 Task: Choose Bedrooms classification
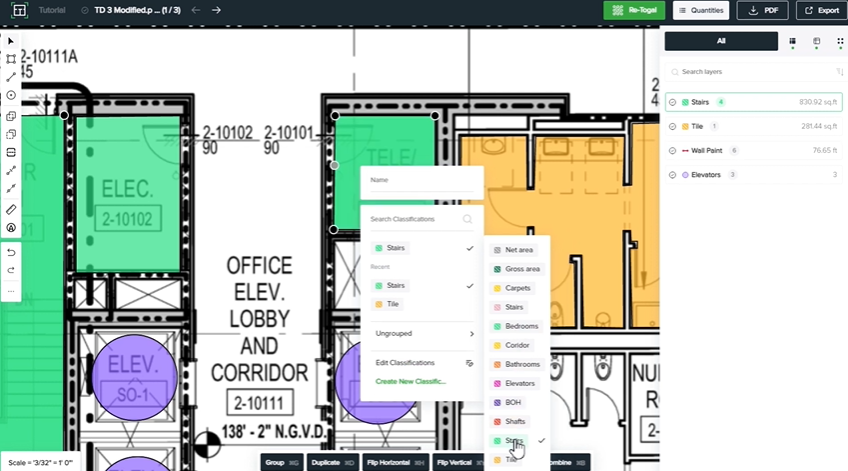tap(516, 326)
